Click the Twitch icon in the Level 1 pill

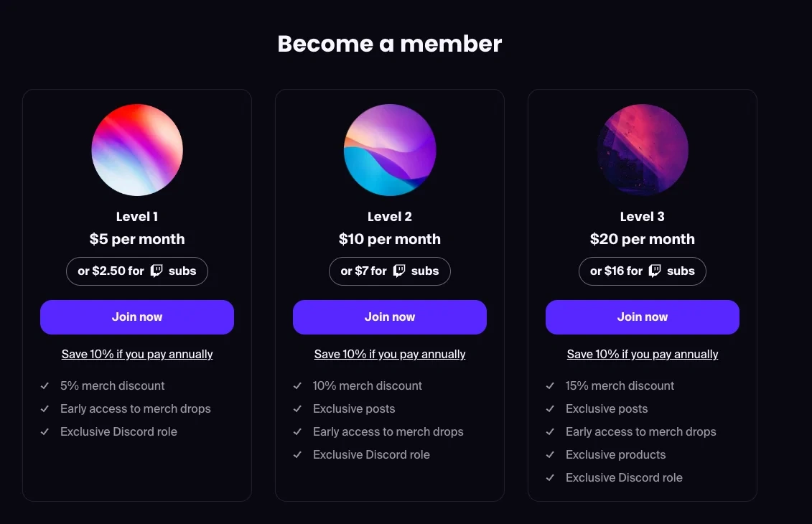click(x=157, y=271)
